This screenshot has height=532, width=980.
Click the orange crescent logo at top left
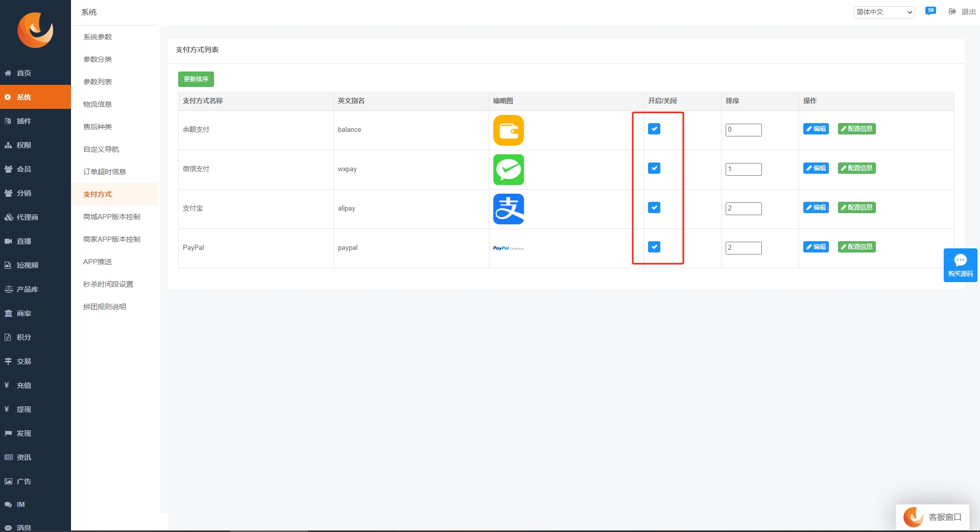click(35, 30)
